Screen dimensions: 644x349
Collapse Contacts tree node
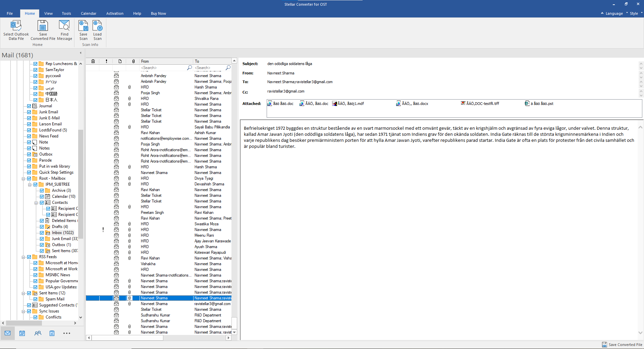(x=36, y=203)
